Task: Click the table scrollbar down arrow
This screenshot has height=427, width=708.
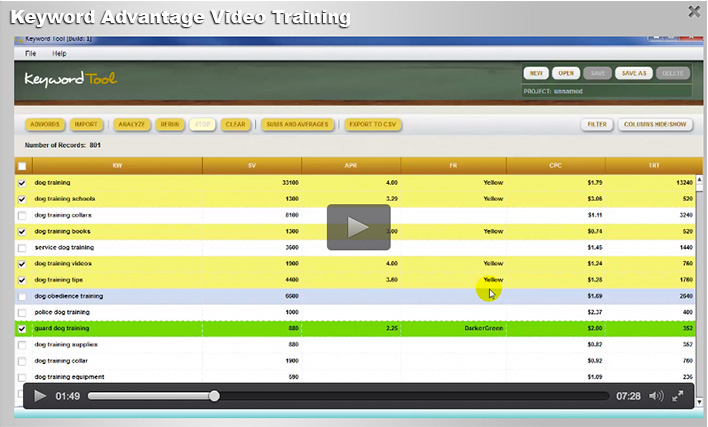Action: (699, 401)
